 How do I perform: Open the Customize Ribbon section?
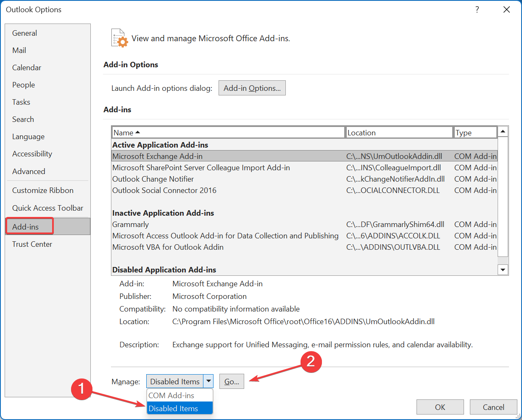[42, 190]
